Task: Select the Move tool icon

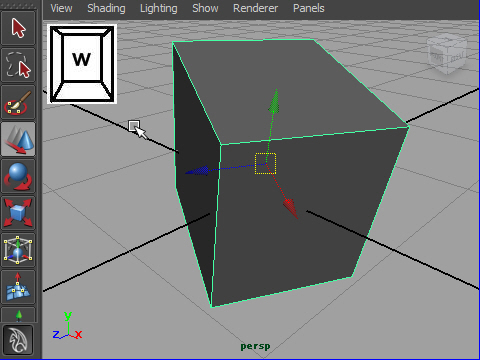Action: [18, 139]
